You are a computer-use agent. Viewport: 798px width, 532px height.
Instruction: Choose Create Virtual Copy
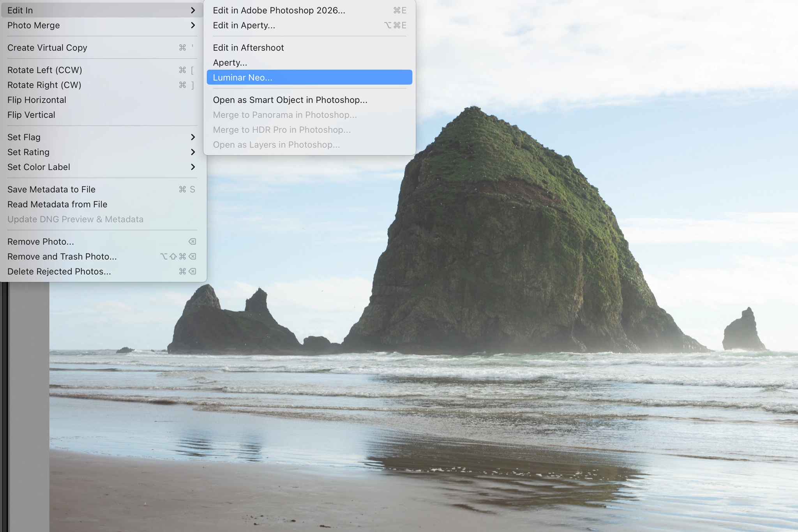(x=101, y=48)
